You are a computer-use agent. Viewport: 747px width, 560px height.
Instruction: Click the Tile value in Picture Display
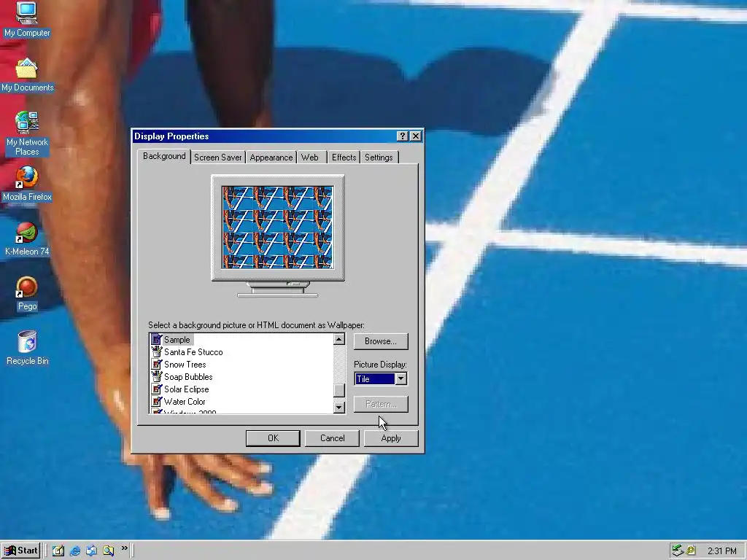(x=375, y=379)
